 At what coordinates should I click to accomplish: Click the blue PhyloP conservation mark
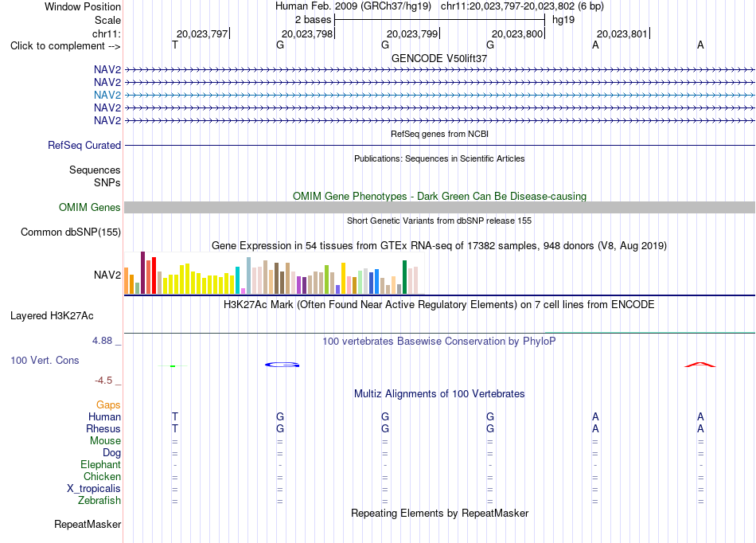click(x=282, y=365)
